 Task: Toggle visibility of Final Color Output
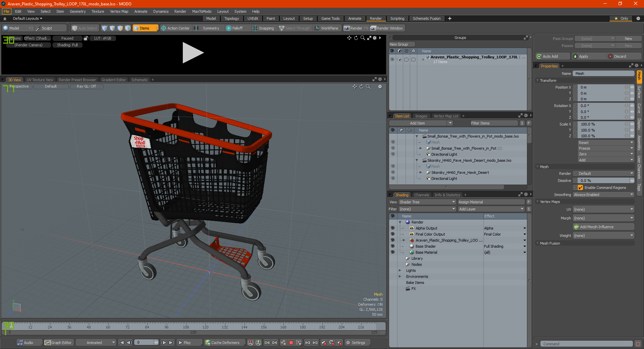[x=392, y=234]
